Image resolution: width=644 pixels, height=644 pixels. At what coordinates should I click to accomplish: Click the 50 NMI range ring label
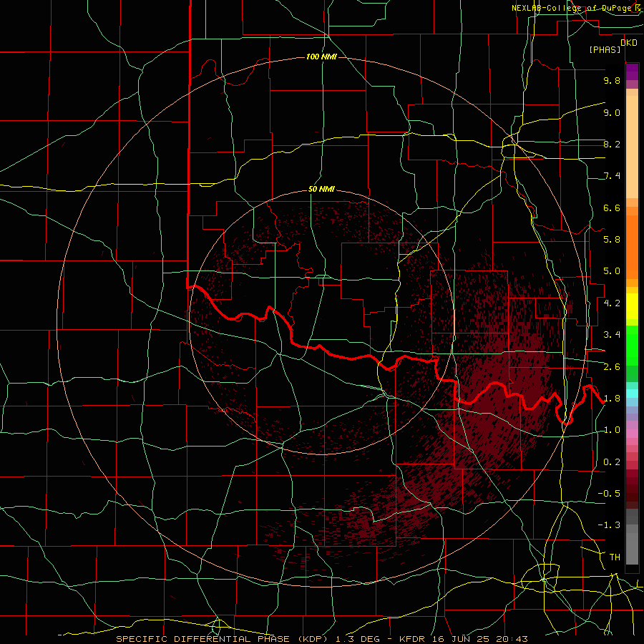pyautogui.click(x=321, y=189)
